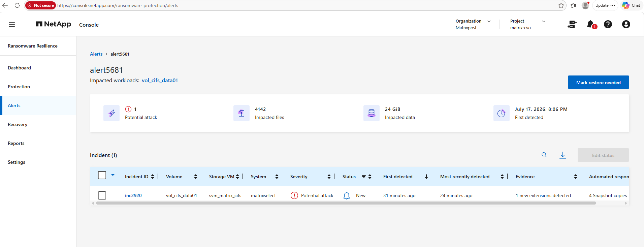The image size is (644, 247).
Task: Go to Dashboard in the sidebar
Action: click(x=38, y=68)
